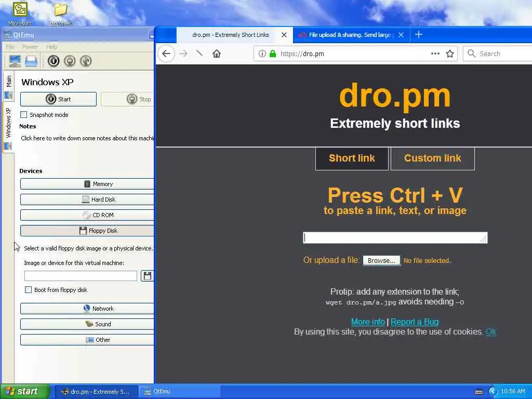Screen dimensions: 532x399
Task: Switch to dro.pm taskbar window button
Action: [96, 392]
